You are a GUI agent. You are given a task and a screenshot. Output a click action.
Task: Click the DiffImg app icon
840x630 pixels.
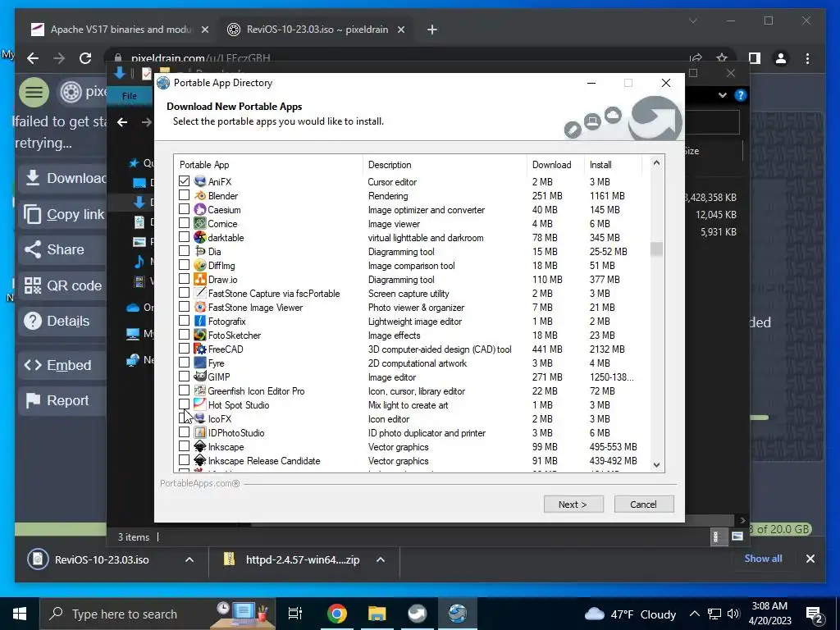[200, 265]
